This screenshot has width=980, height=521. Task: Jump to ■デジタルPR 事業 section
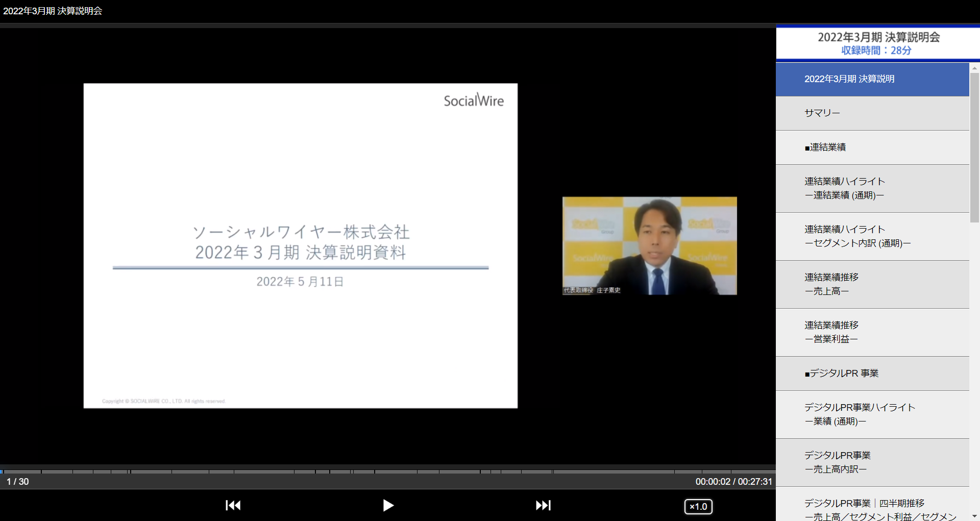pos(872,374)
